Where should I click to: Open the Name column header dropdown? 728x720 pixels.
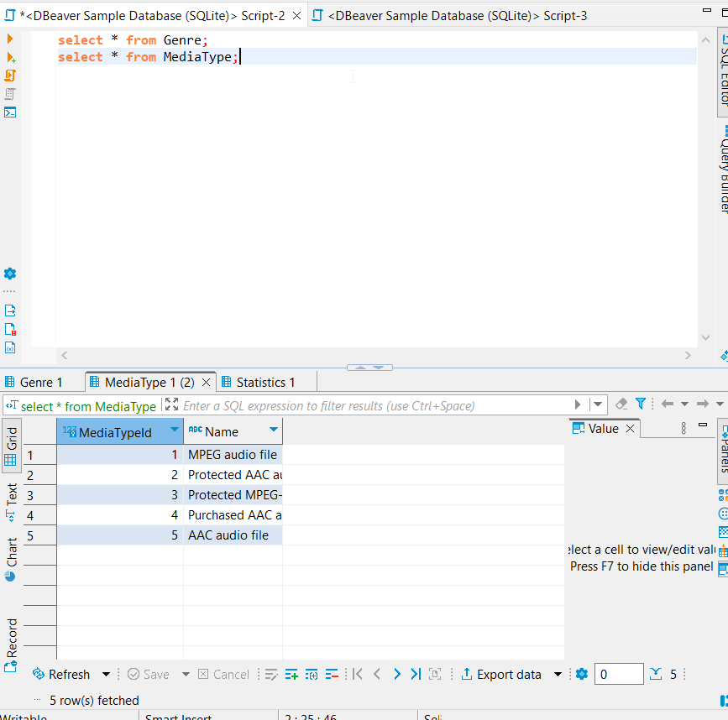pyautogui.click(x=273, y=430)
